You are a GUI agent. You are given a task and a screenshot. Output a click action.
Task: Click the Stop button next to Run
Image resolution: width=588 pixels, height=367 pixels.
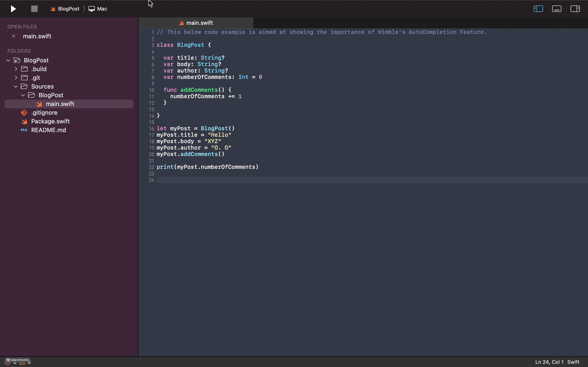34,8
